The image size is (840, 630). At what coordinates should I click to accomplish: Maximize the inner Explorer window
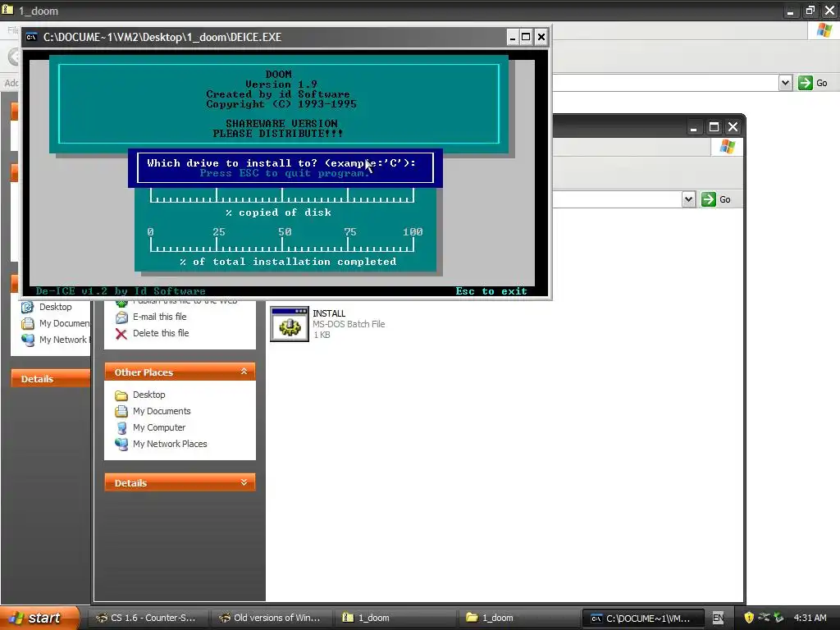point(714,127)
